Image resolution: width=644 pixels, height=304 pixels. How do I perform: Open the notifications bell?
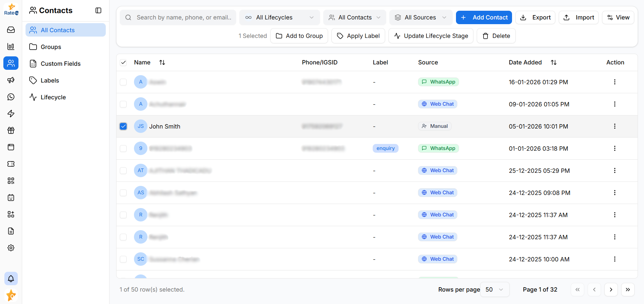[x=11, y=278]
